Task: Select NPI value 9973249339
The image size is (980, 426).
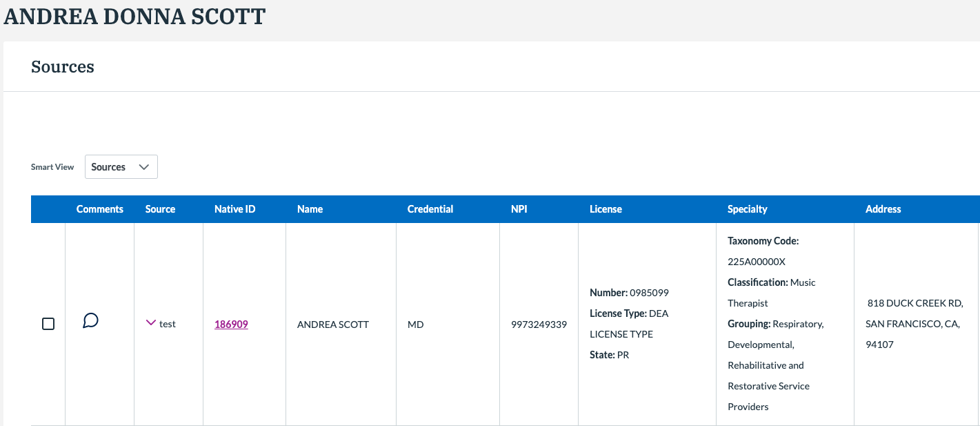Action: [x=539, y=325]
